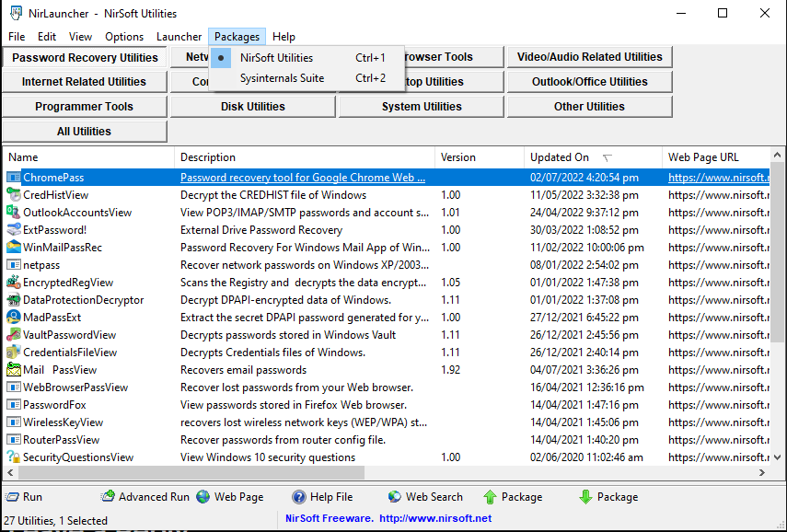Sort by the Updated On column header
Viewport: 787px width, 532px height.
[x=594, y=157]
